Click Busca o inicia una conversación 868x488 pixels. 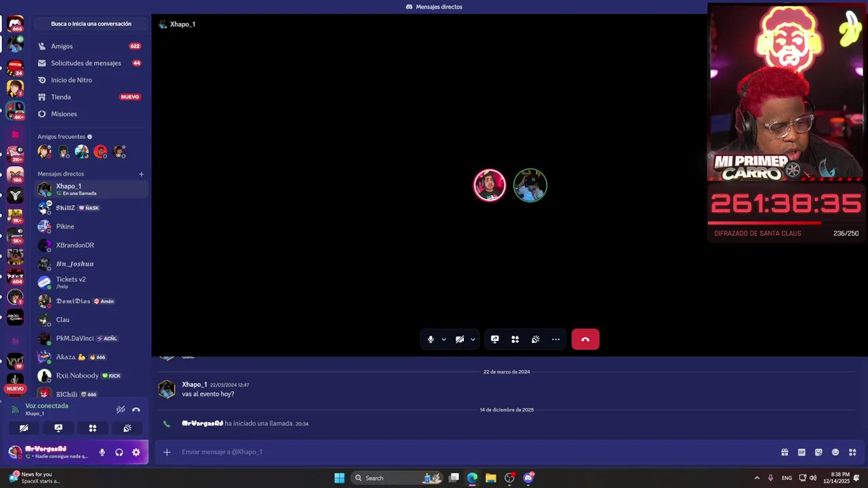pos(91,24)
